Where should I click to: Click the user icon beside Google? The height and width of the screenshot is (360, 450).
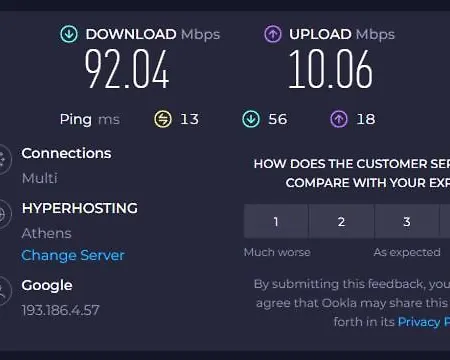[4, 291]
